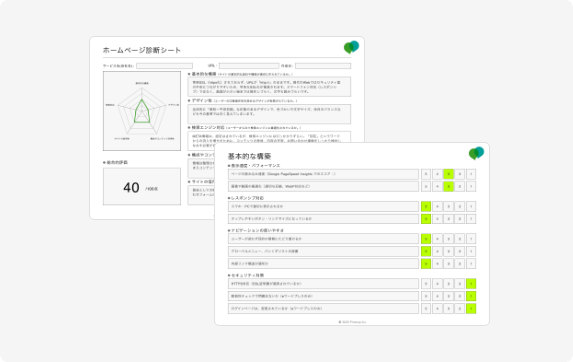Click the green pentagon radar chart

point(142,111)
